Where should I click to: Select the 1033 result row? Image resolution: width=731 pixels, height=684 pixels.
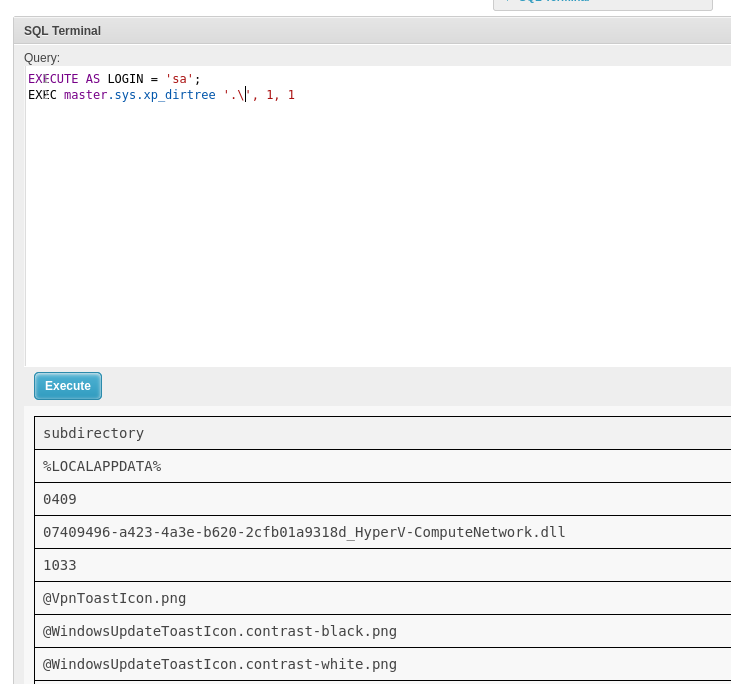pyautogui.click(x=60, y=565)
